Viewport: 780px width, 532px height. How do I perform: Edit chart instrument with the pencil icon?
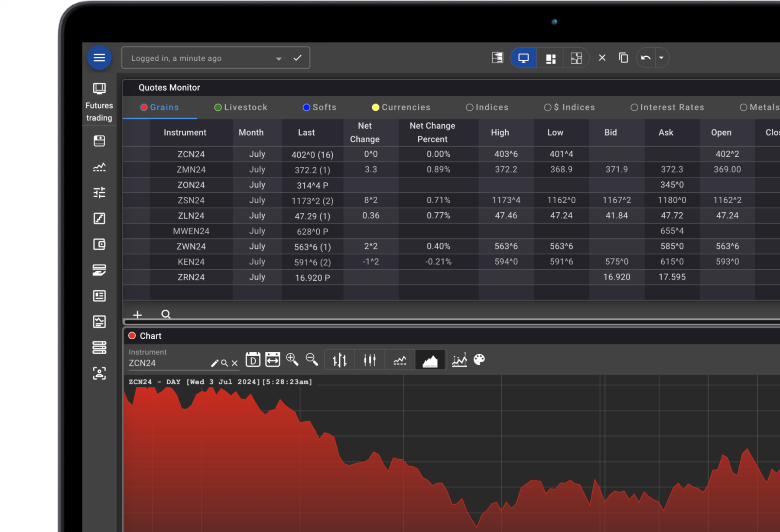point(214,363)
